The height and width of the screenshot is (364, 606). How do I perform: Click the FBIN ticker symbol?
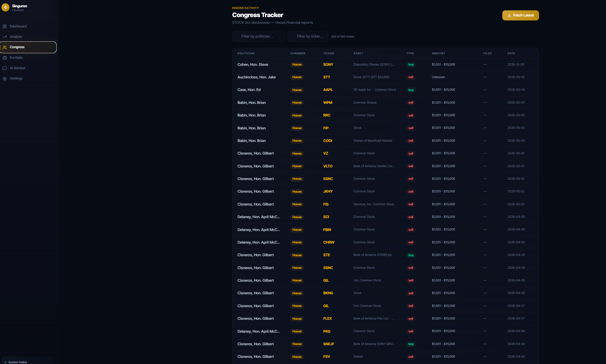pos(327,230)
